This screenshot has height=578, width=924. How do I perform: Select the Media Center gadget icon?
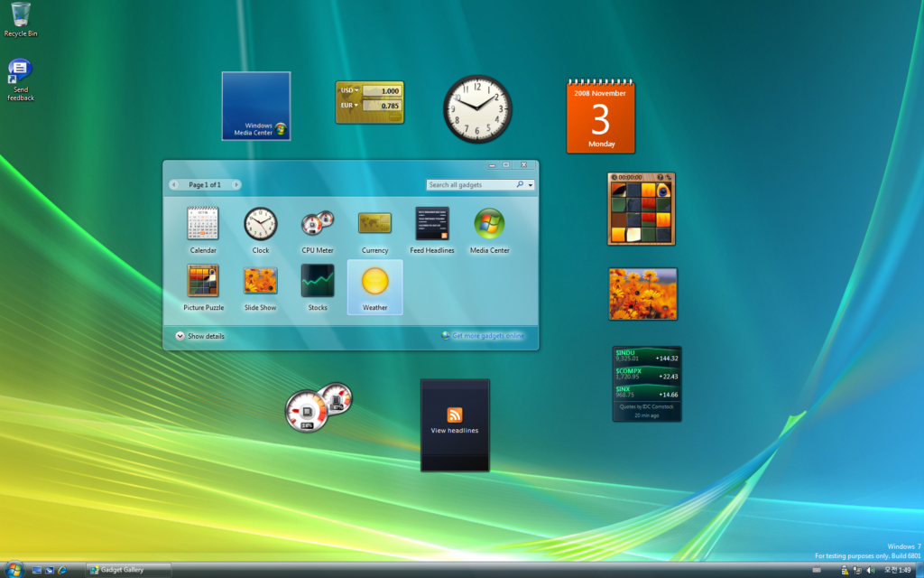pyautogui.click(x=489, y=230)
